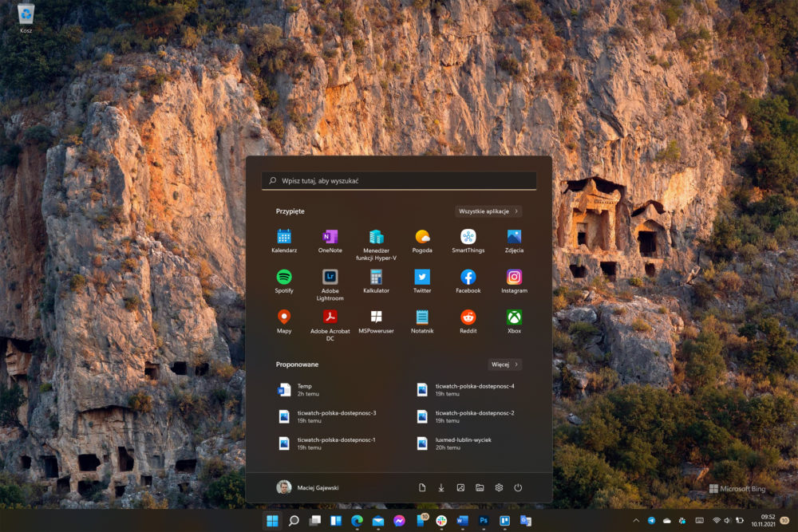This screenshot has height=532, width=798.
Task: Open the Notatnik notepad app
Action: [422, 321]
